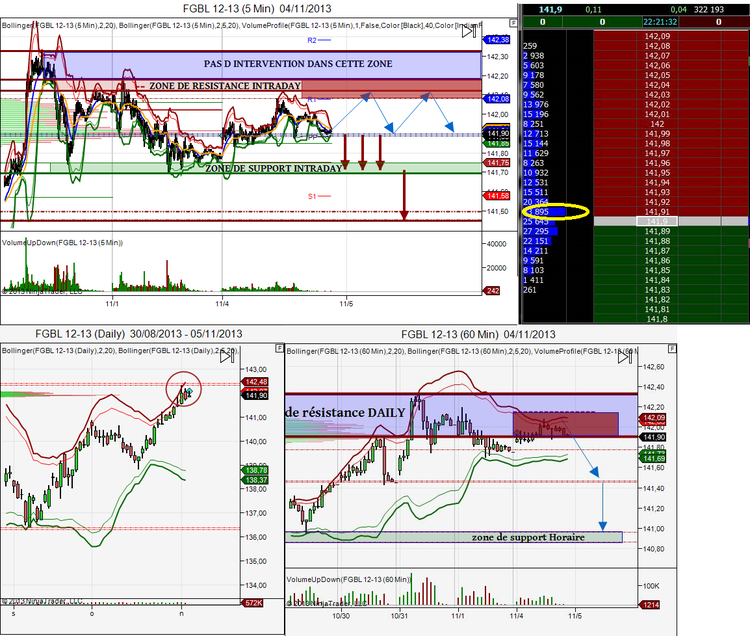
Task: Click the 22:21:32 clock cell in ladder header
Action: (660, 22)
